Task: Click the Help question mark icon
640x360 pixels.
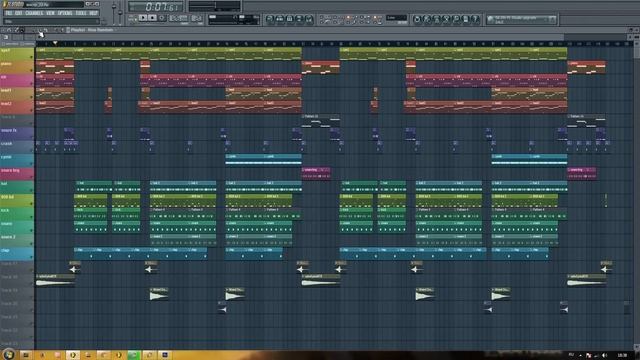Action: (476, 19)
